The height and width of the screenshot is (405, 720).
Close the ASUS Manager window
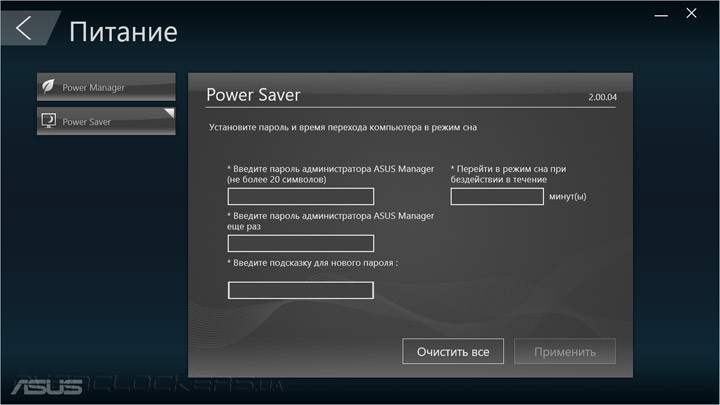point(692,13)
